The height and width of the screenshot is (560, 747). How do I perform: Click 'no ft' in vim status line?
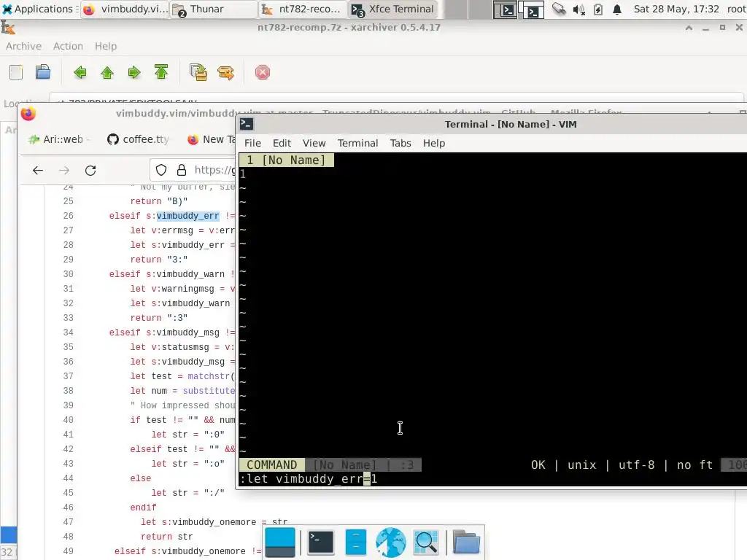pos(694,464)
